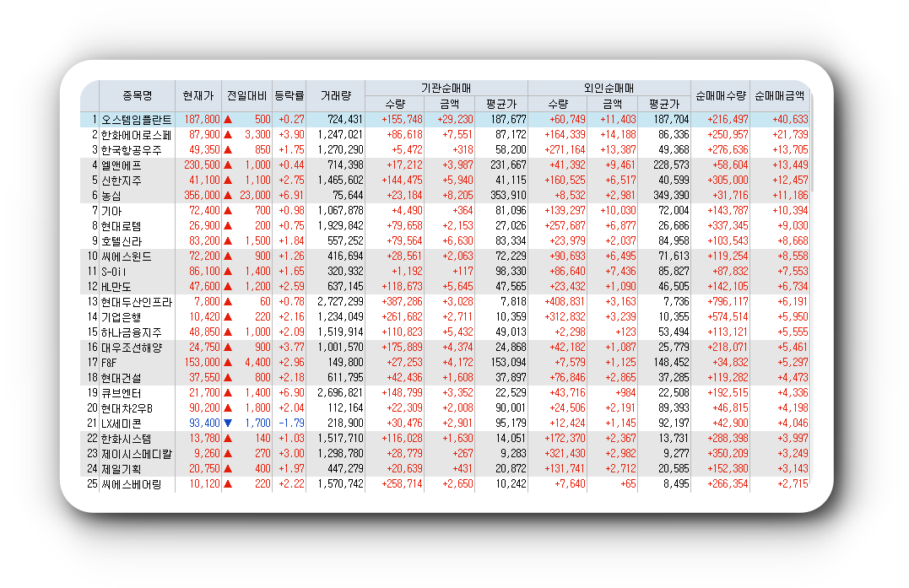Viewport: 909px width, 588px height.
Task: Select the 농심 stock name
Action: pos(111,195)
